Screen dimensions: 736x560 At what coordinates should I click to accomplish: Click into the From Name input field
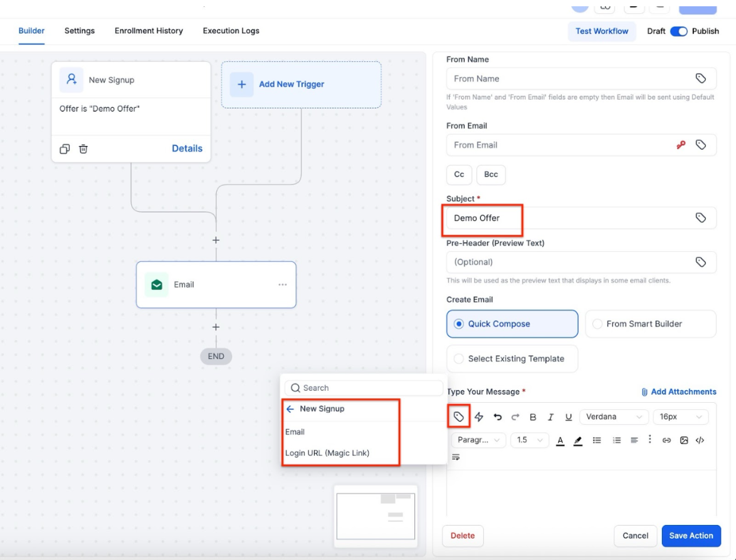click(x=570, y=79)
